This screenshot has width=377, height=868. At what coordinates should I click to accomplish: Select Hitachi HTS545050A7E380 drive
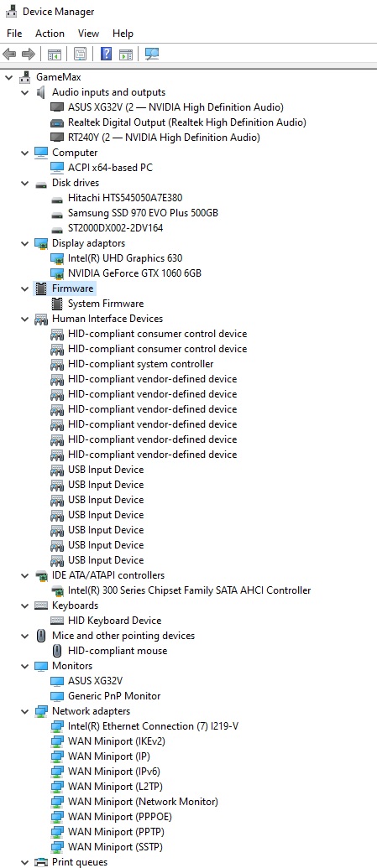pyautogui.click(x=125, y=198)
